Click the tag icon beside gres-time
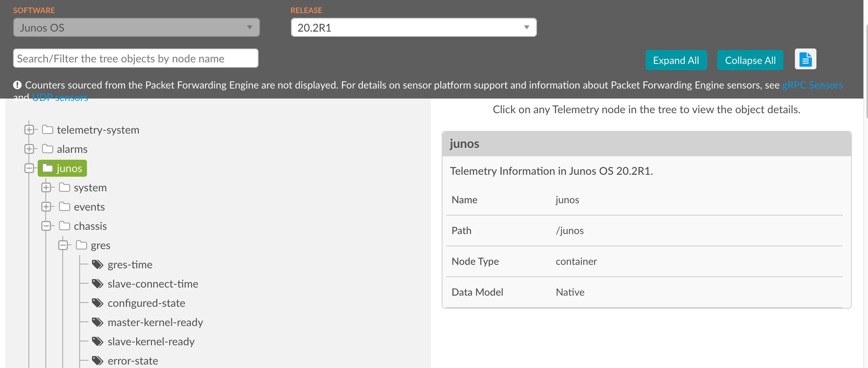 97,264
